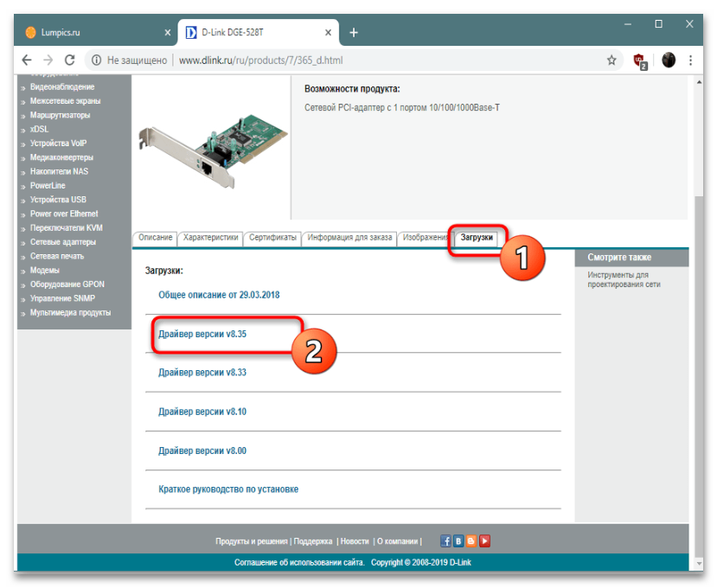717x588 pixels.
Task: Expand the Маршрутизаторы sidebar category
Action: click(60, 115)
